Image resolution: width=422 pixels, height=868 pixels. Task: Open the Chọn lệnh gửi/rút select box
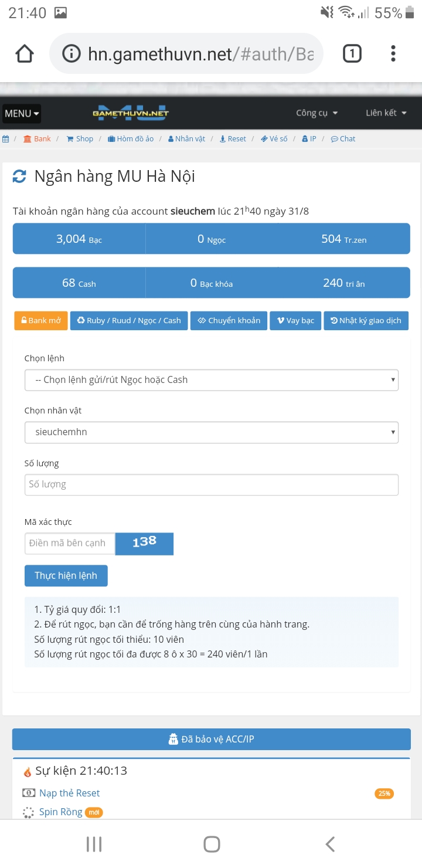211,380
